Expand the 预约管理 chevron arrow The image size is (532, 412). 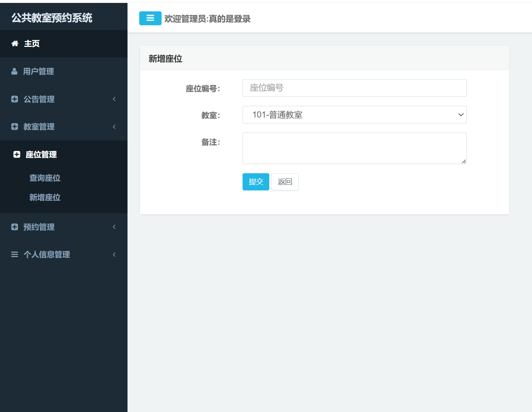114,227
